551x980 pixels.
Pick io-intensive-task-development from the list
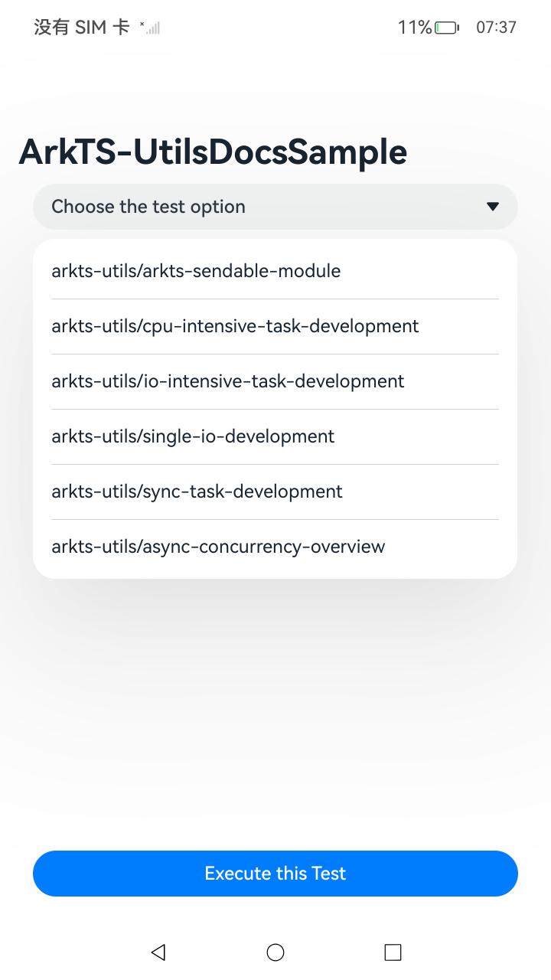pyautogui.click(x=228, y=381)
